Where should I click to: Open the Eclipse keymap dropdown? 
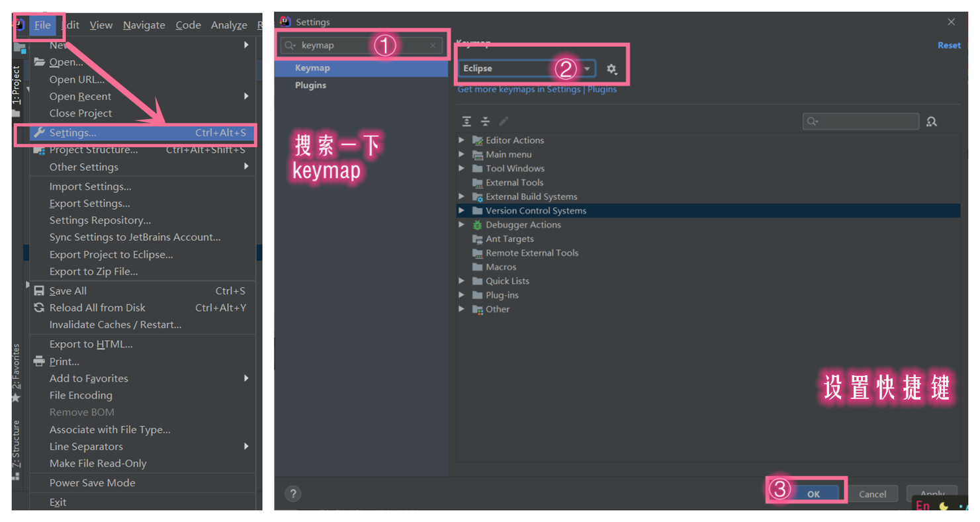click(x=527, y=68)
